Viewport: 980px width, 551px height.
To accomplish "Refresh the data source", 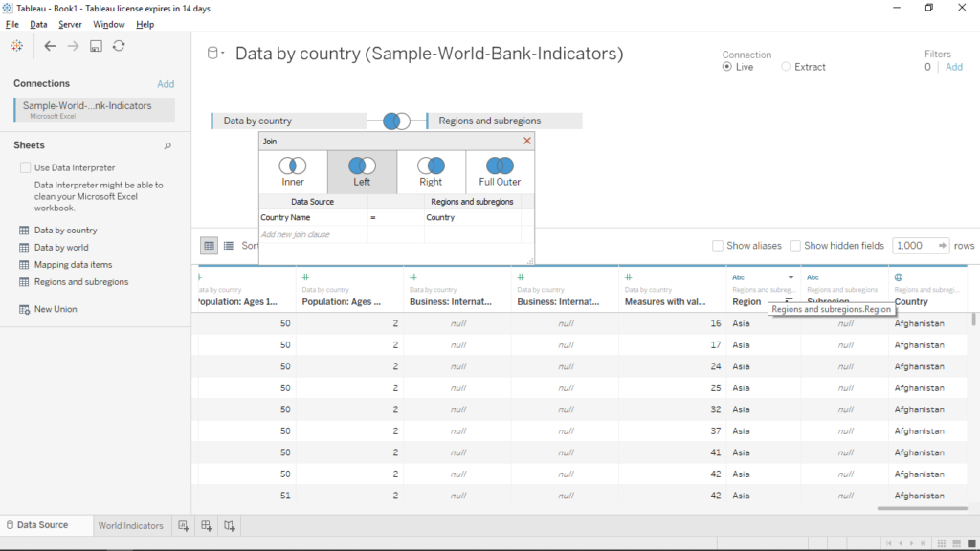I will [x=119, y=46].
